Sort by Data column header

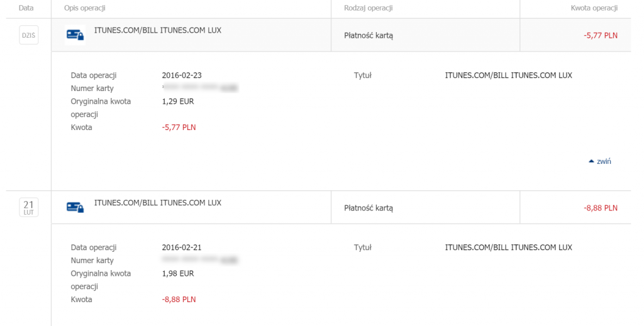[x=26, y=8]
